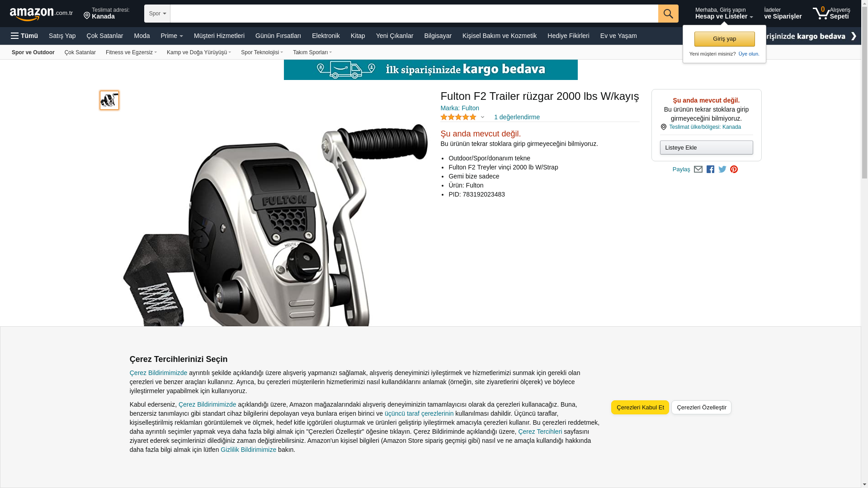Open the Kitap menu item

358,36
